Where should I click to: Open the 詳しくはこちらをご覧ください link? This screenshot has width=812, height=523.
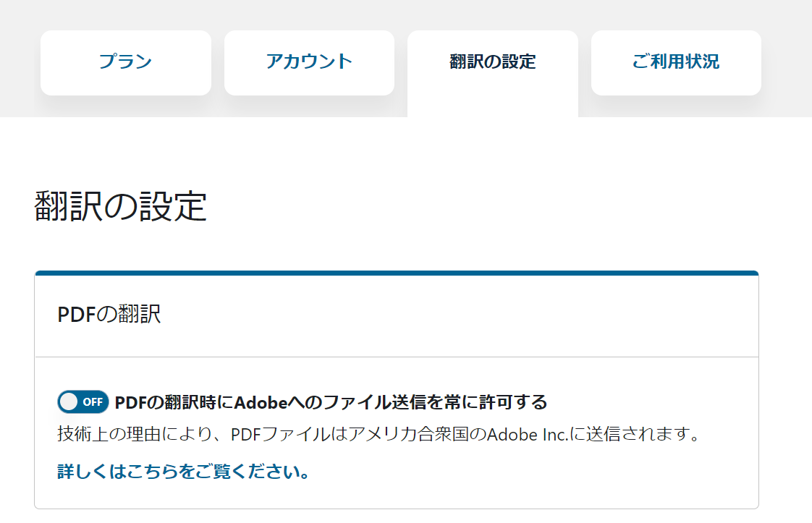tap(183, 472)
